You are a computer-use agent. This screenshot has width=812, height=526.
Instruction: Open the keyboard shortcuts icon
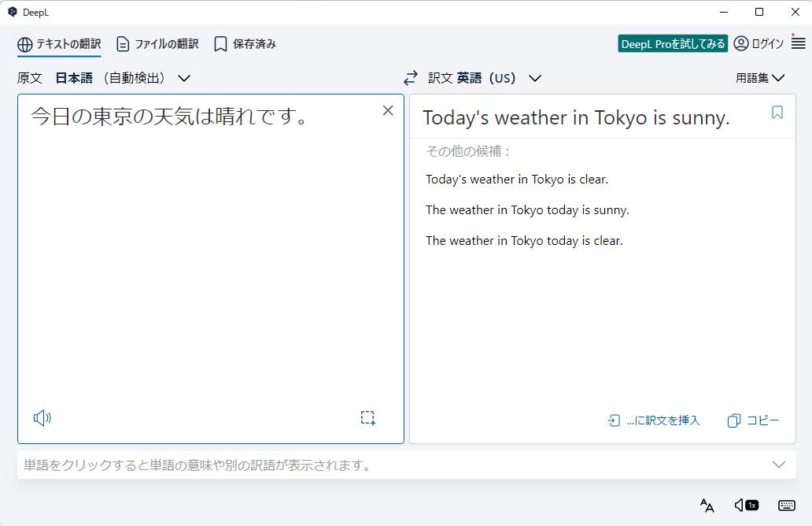click(787, 506)
